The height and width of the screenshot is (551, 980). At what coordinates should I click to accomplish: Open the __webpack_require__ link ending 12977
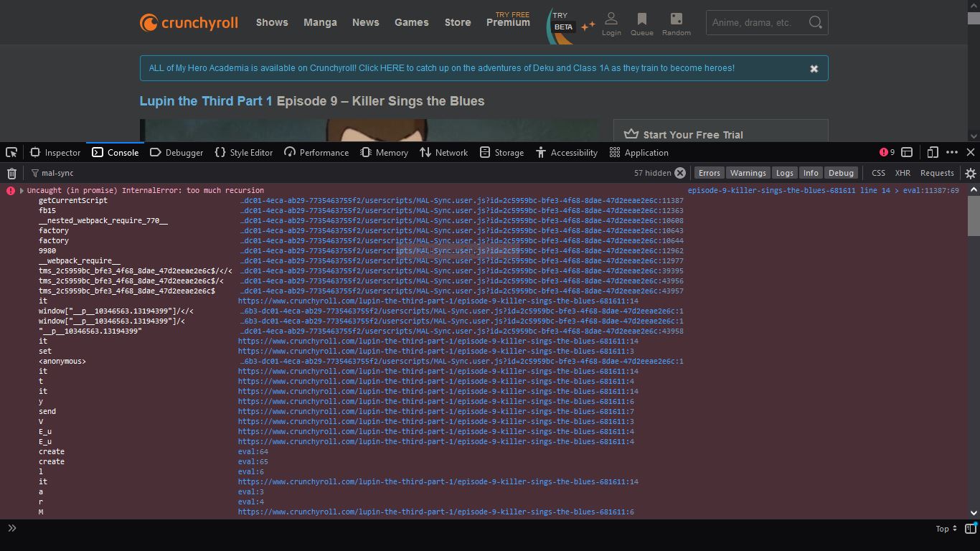click(x=461, y=261)
